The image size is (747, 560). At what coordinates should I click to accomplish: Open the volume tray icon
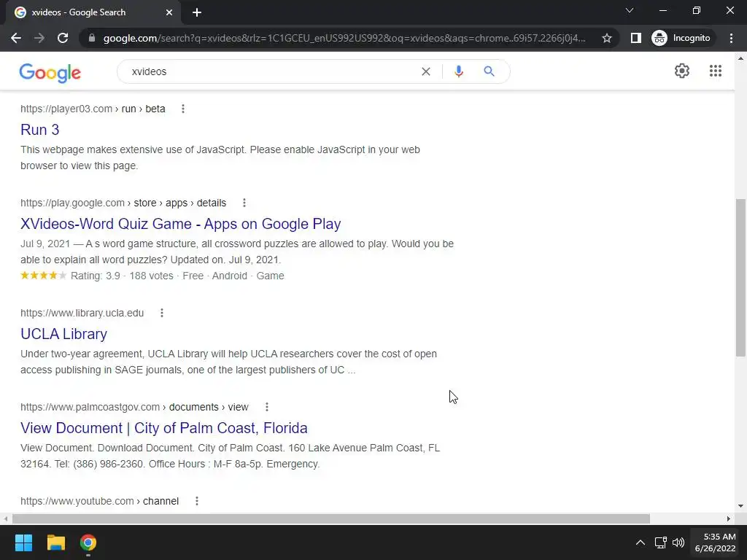678,542
